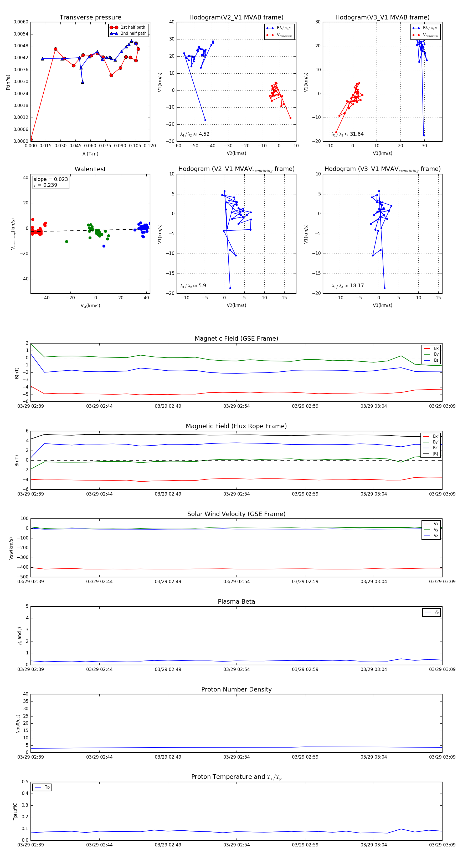Image resolution: width=473 pixels, height=868 pixels.
Task: Select the "Bx'" legend entry in flux rope plot
Action: coord(431,436)
